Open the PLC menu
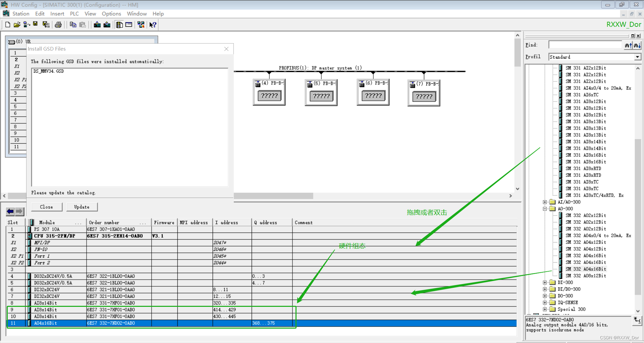The width and height of the screenshot is (644, 343). coord(74,14)
